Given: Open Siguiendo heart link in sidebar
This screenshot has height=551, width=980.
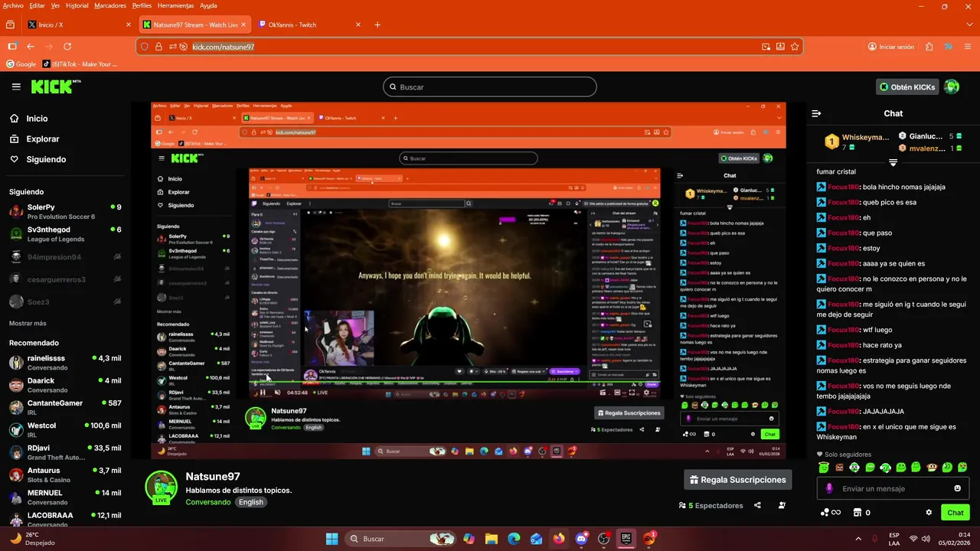Looking at the screenshot, I should 38,159.
